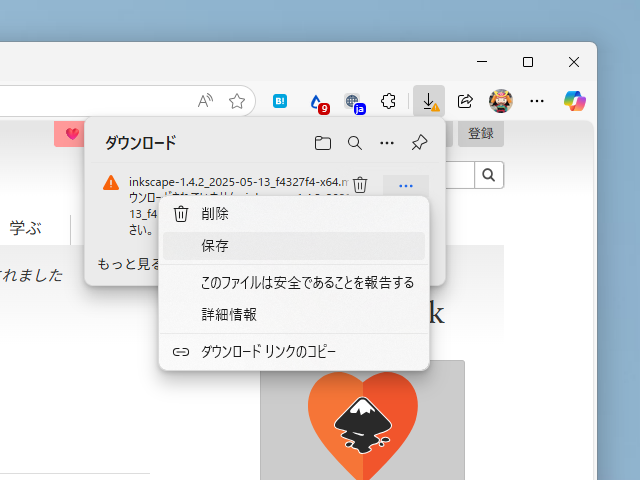Click the 登録 button on the webpage
Screen dimensions: 640x480
point(480,133)
